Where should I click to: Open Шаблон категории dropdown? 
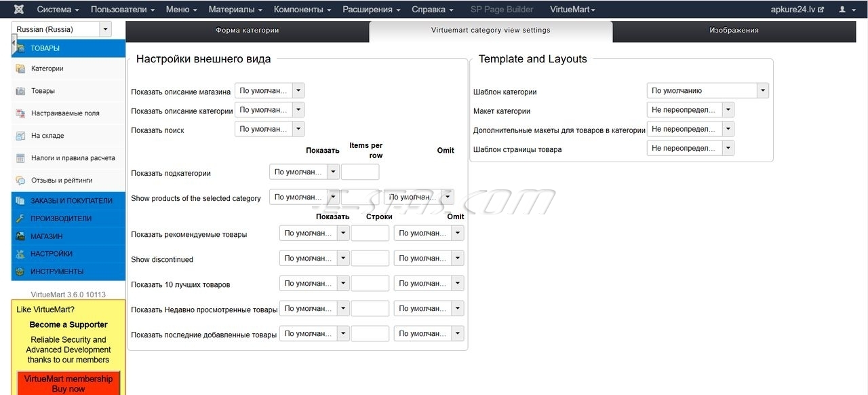click(707, 90)
